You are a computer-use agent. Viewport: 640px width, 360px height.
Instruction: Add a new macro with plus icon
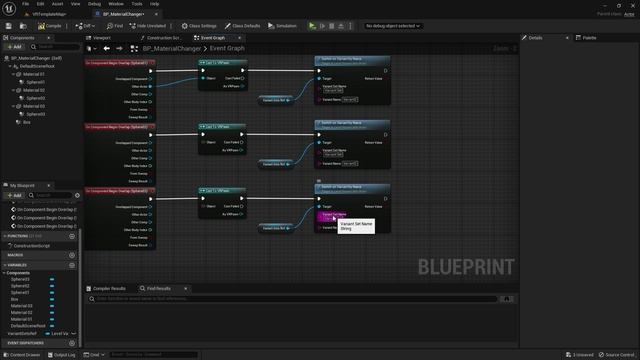click(72, 255)
